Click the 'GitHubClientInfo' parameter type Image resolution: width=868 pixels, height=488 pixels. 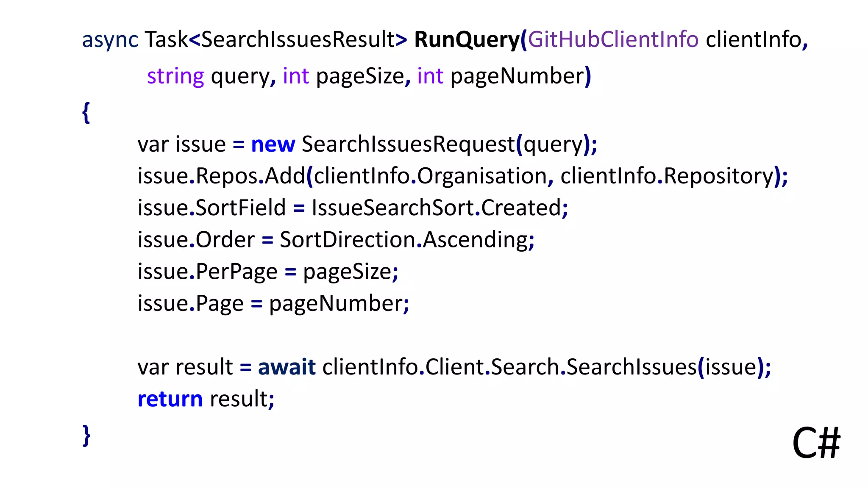(x=613, y=39)
